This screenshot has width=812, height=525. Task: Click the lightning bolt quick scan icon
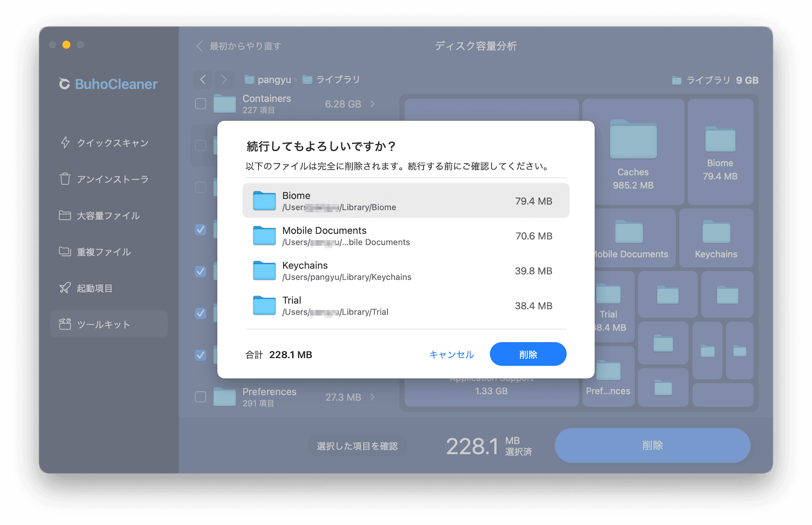click(65, 143)
